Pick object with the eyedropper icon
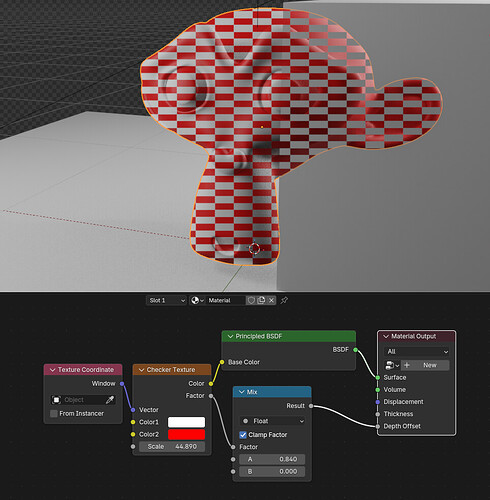Screen dimensions: 490x500 point(110,400)
